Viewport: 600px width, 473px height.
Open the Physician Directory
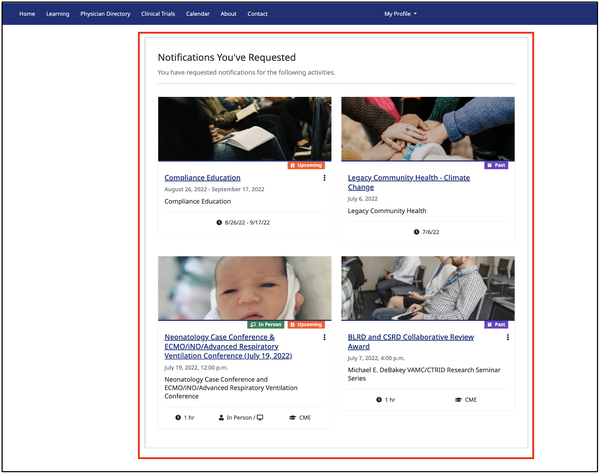105,14
